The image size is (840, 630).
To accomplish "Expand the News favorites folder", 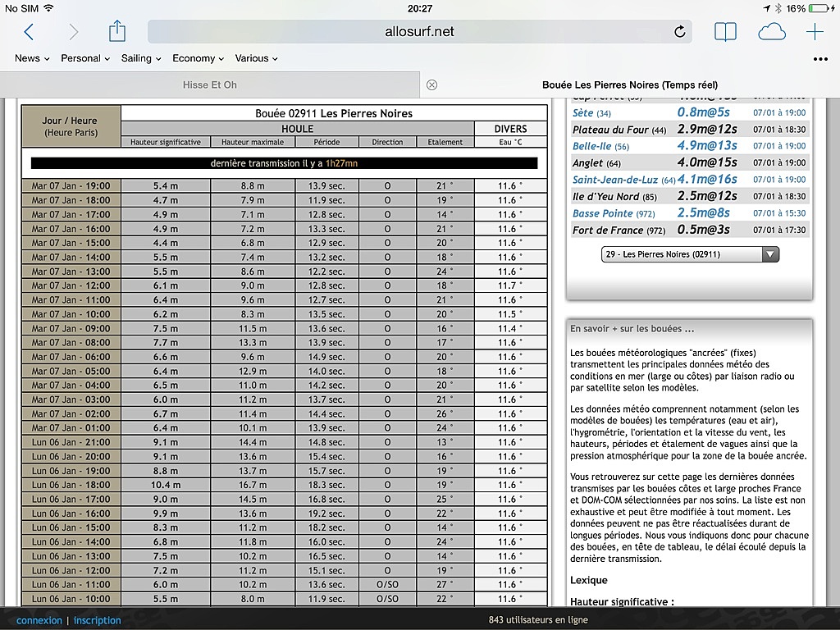I will 32,58.
